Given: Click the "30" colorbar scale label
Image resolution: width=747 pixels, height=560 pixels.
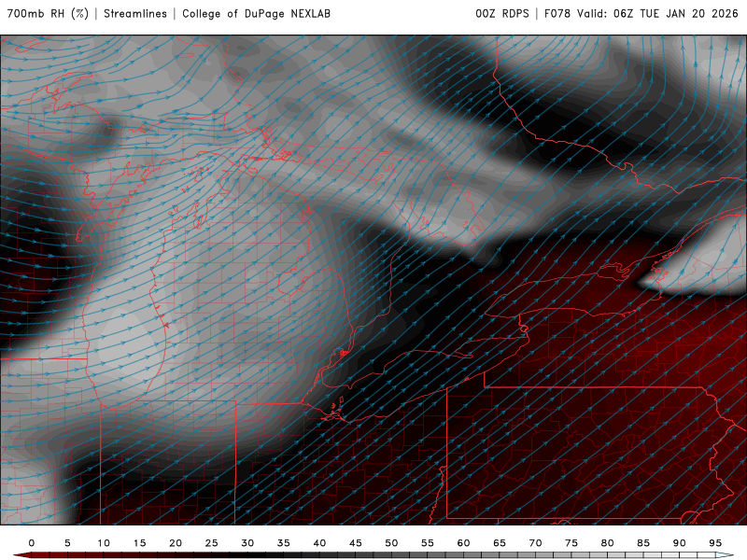Looking at the screenshot, I should pos(247,543).
